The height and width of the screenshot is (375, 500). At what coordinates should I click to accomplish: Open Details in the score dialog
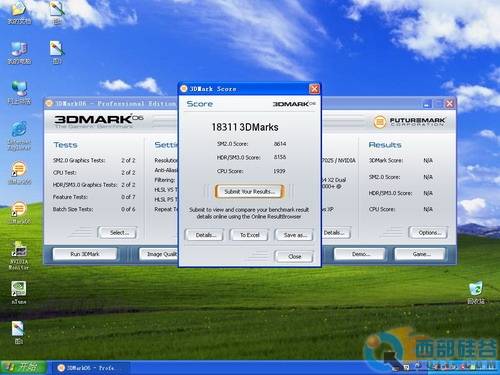click(205, 235)
